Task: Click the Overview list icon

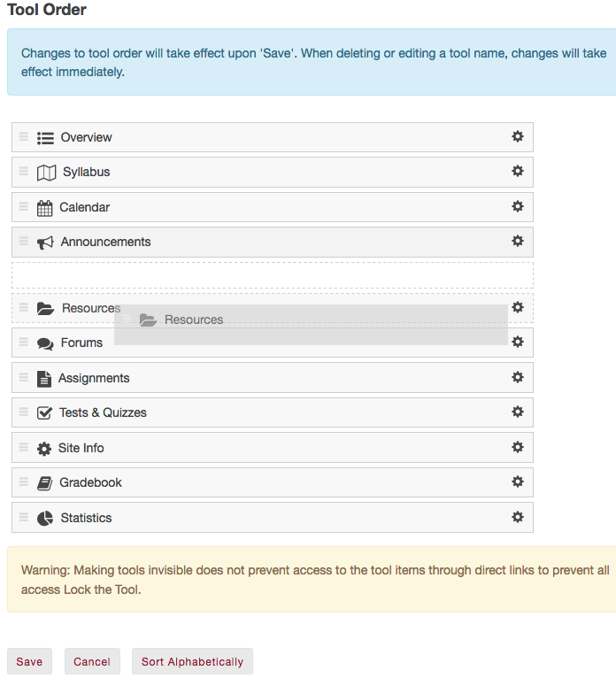Action: (45, 138)
